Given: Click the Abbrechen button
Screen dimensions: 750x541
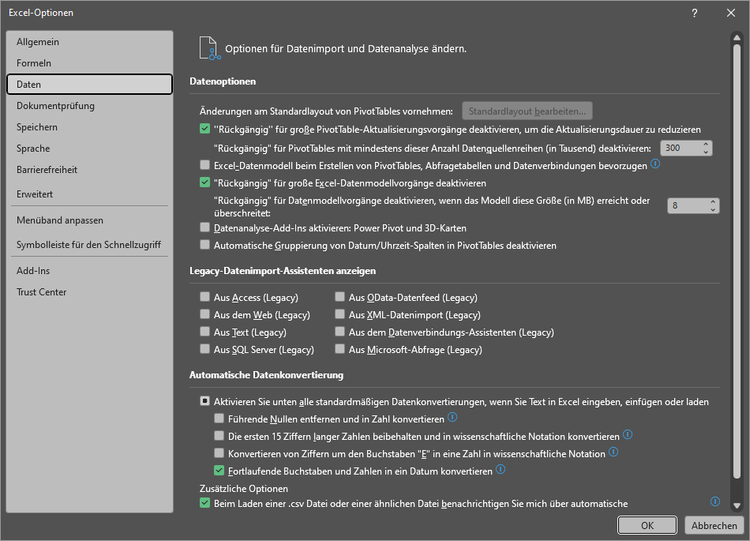Looking at the screenshot, I should [714, 525].
